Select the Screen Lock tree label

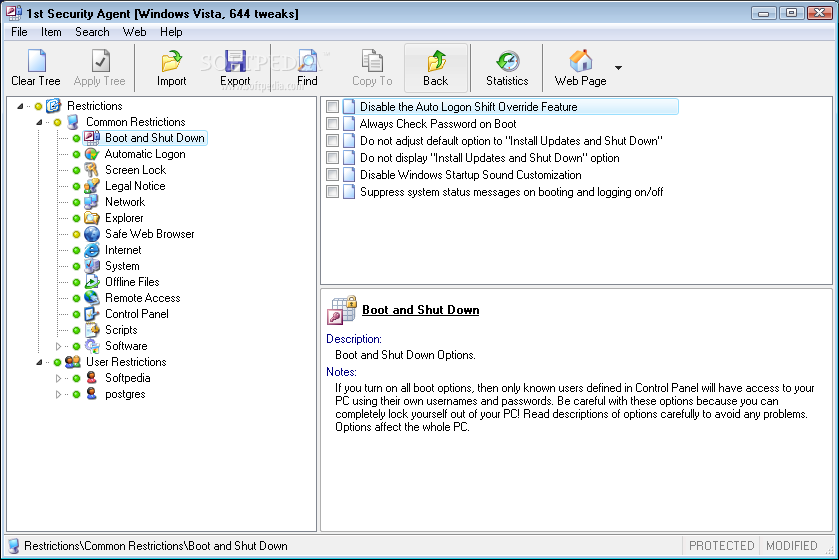pyautogui.click(x=135, y=170)
